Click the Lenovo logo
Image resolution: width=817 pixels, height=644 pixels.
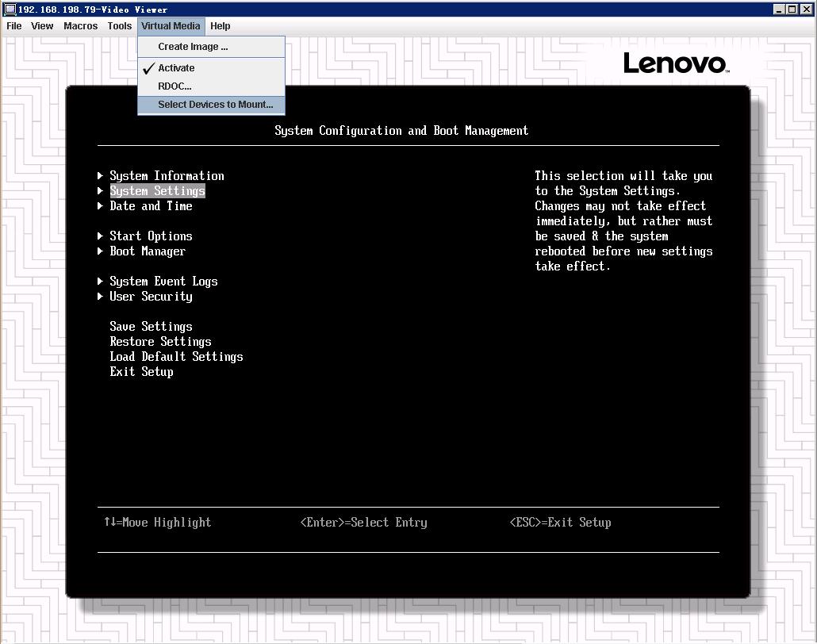point(675,63)
